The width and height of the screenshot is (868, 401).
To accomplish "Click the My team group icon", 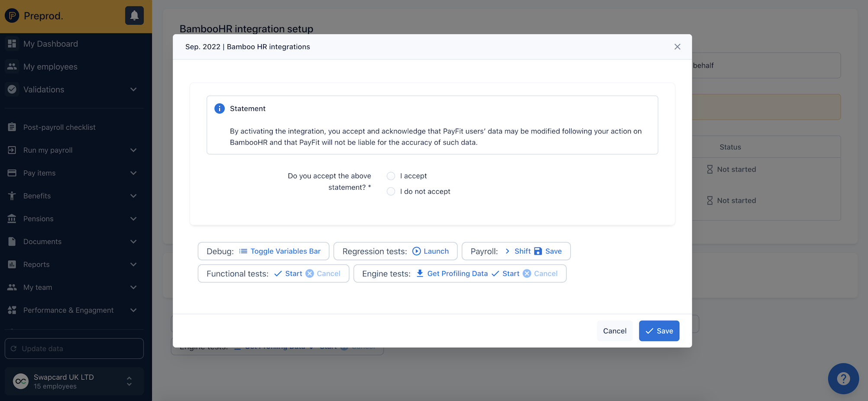I will [12, 287].
